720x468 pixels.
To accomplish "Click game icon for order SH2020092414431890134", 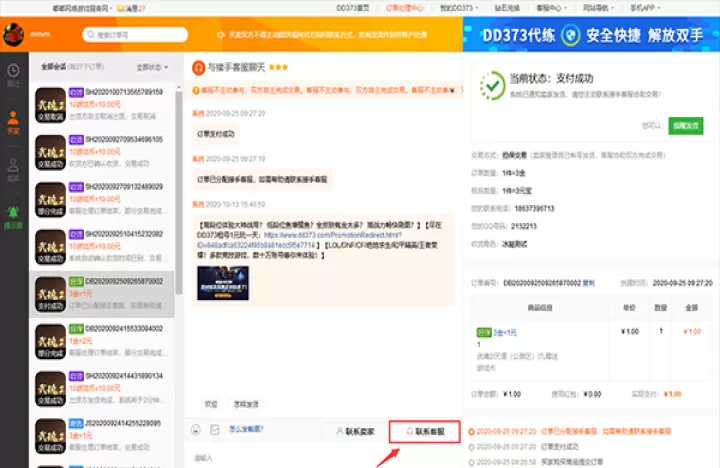I will [x=51, y=389].
